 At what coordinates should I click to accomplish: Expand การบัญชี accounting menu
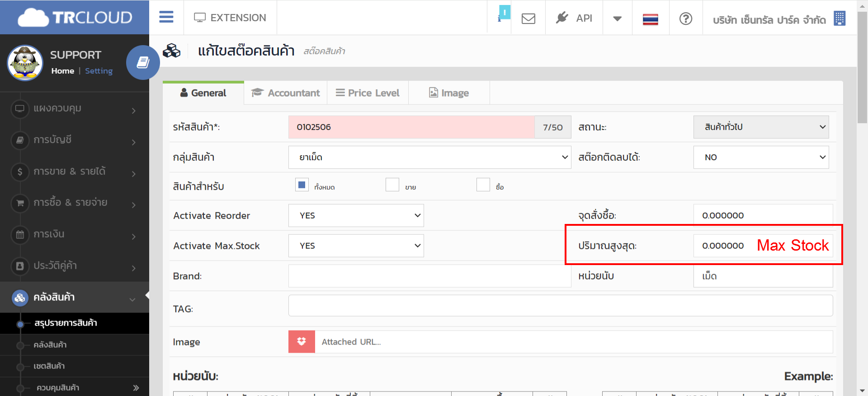point(75,140)
